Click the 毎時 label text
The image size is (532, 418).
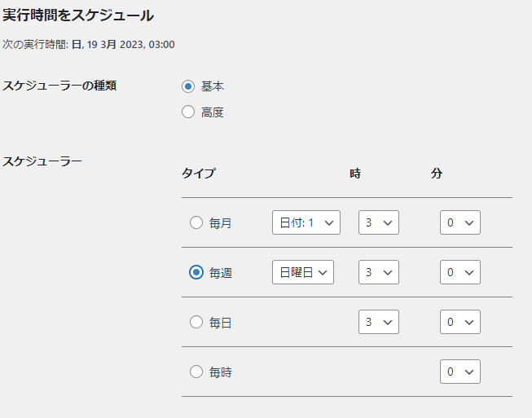221,372
